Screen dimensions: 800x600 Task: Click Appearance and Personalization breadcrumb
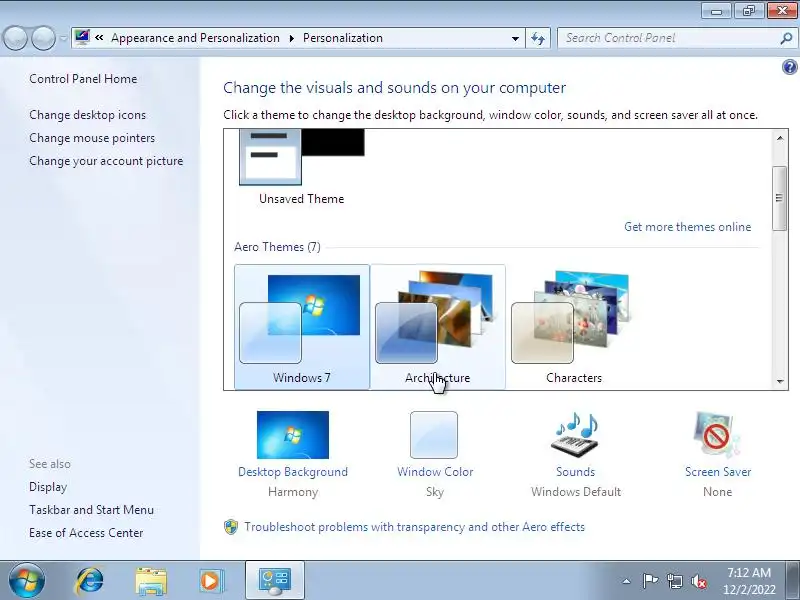(195, 38)
